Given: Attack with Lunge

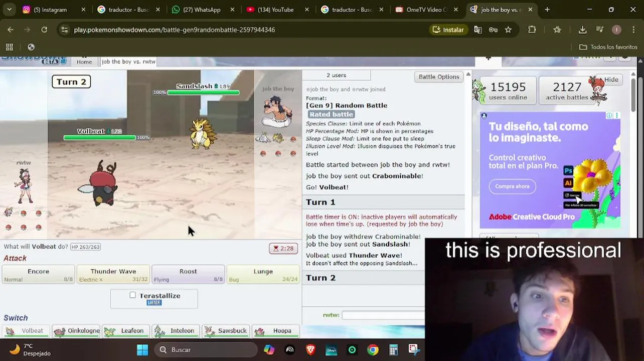Looking at the screenshot, I should (x=263, y=274).
